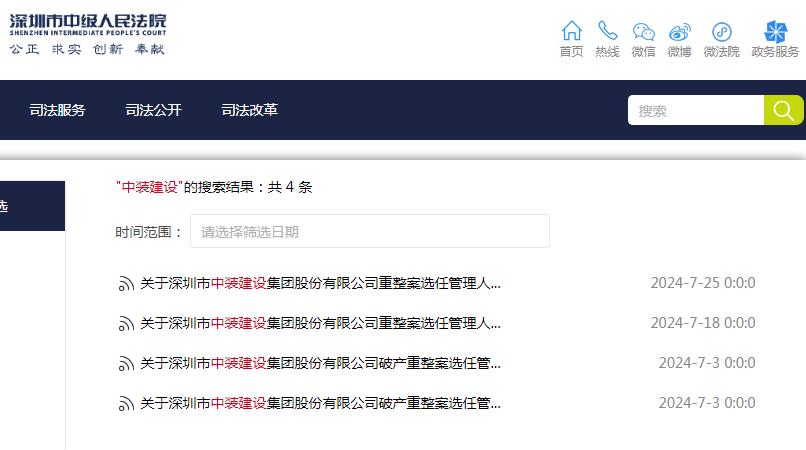Image resolution: width=806 pixels, height=450 pixels.
Task: Open the 政务服务 government services icon
Action: 775,32
